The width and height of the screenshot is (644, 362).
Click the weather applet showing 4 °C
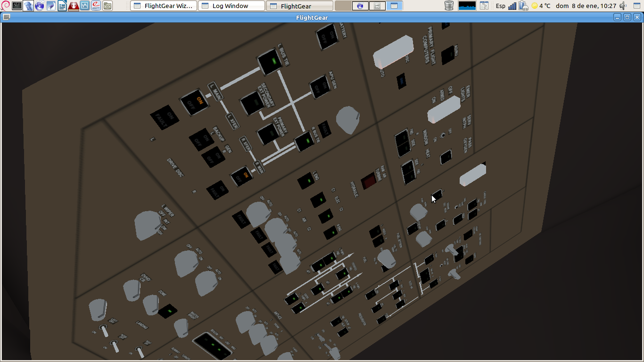pos(541,6)
